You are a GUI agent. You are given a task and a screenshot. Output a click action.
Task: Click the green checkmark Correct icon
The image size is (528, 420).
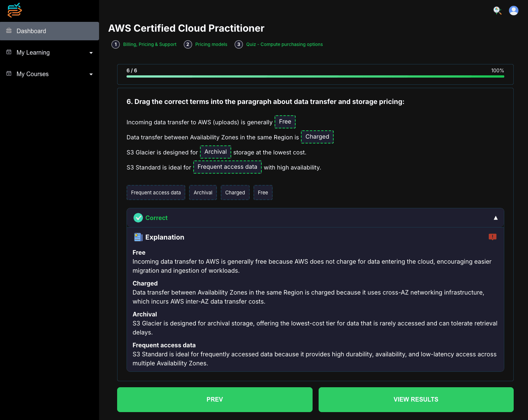pos(138,218)
